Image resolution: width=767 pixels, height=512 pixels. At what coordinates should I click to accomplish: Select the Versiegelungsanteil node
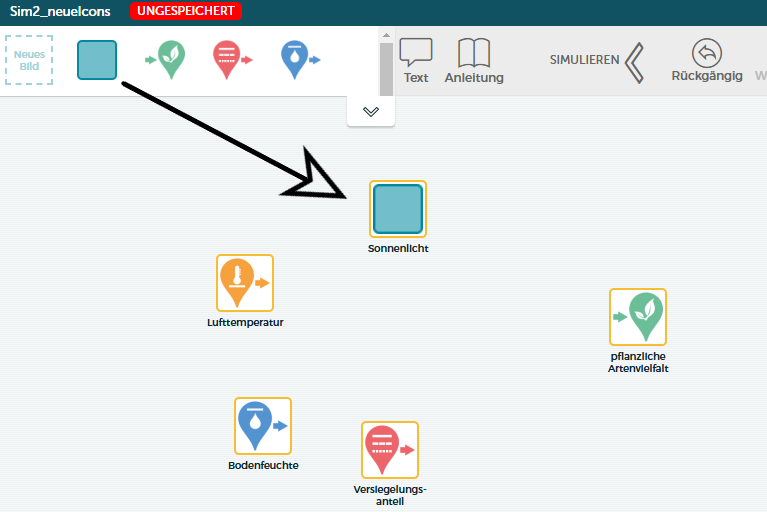[389, 450]
